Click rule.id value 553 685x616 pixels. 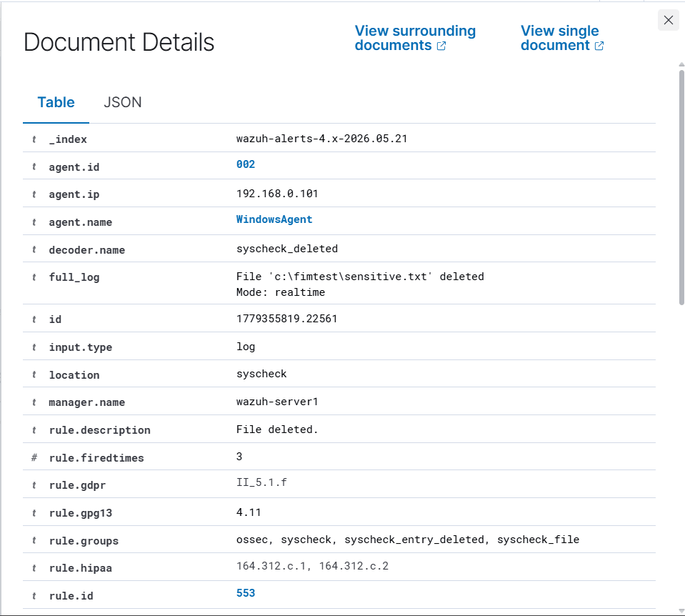246,593
